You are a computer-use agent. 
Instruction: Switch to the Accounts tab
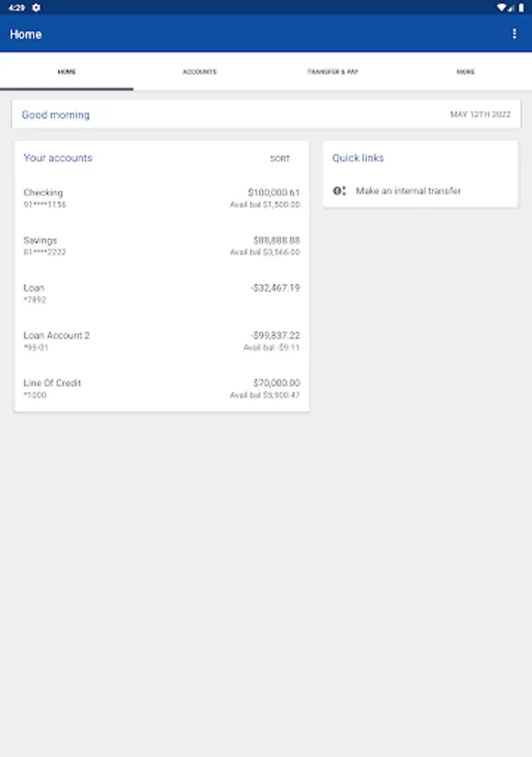point(199,71)
